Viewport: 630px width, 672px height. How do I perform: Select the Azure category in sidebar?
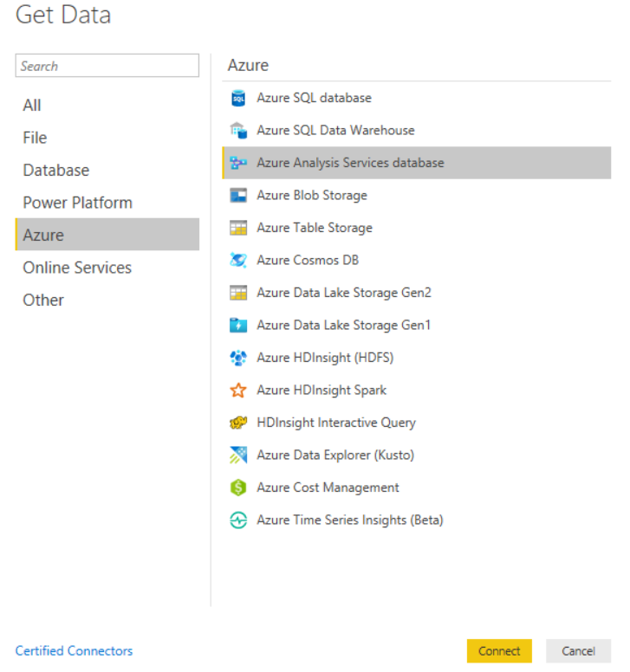pyautogui.click(x=107, y=235)
